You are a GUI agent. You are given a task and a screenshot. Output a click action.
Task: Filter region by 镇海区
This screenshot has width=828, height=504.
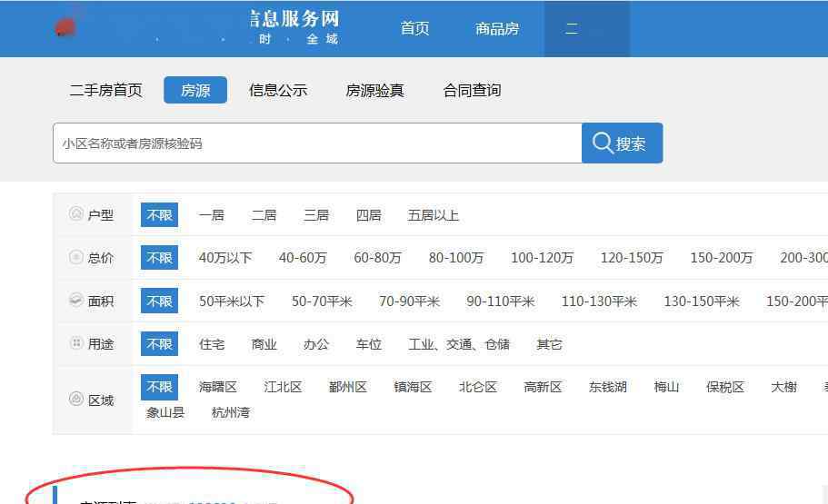coord(413,387)
